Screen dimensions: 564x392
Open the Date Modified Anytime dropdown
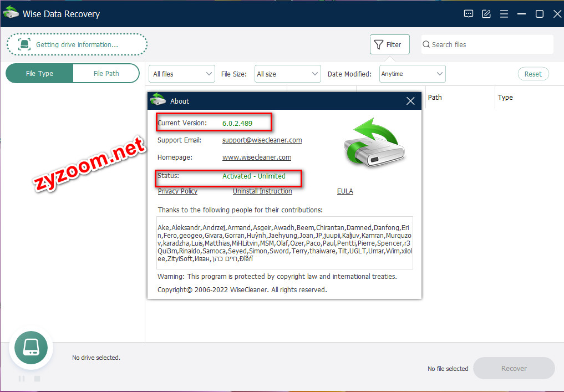pos(412,74)
